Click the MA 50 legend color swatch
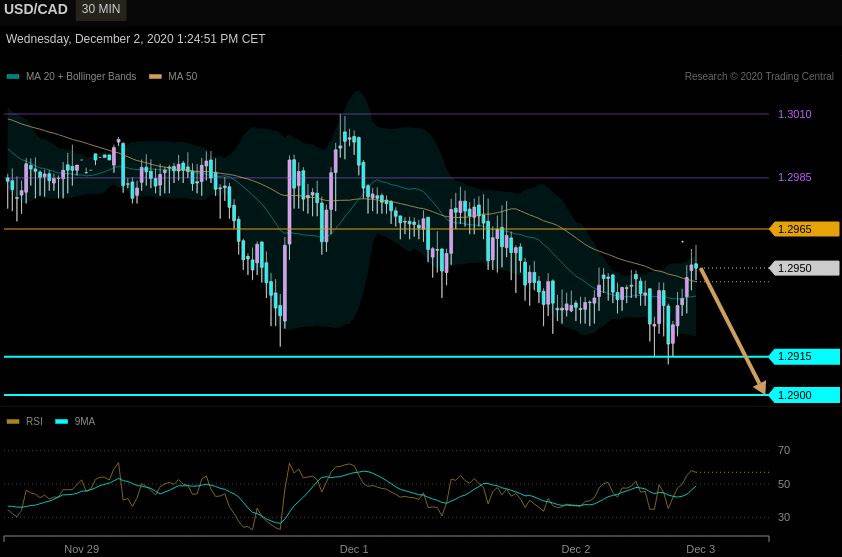This screenshot has width=842, height=557. 155,76
